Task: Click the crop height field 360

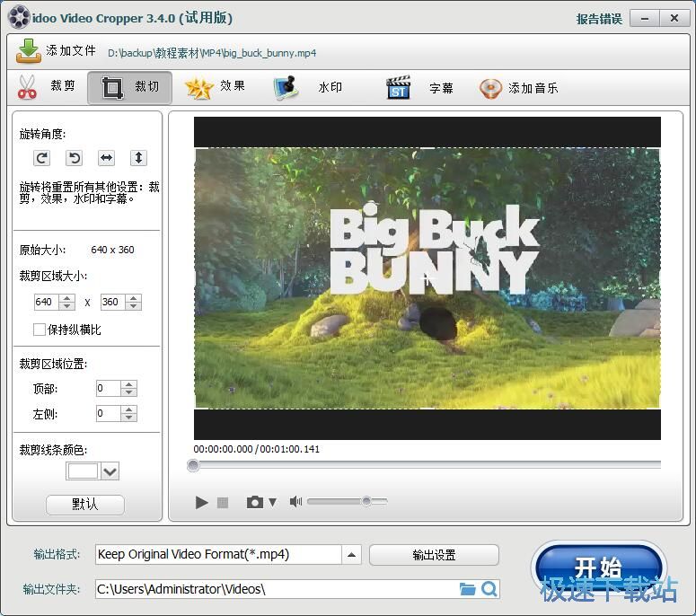Action: click(x=113, y=303)
